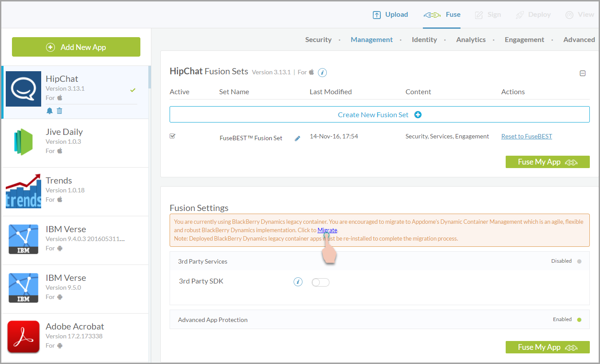The height and width of the screenshot is (364, 600).
Task: Toggle the FuseBEST Fusion Set active checkbox
Action: [173, 136]
